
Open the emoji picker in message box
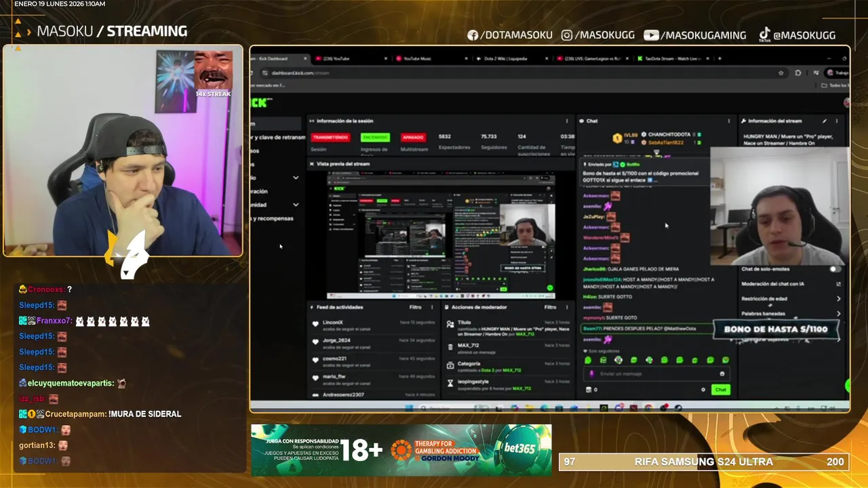coord(722,373)
